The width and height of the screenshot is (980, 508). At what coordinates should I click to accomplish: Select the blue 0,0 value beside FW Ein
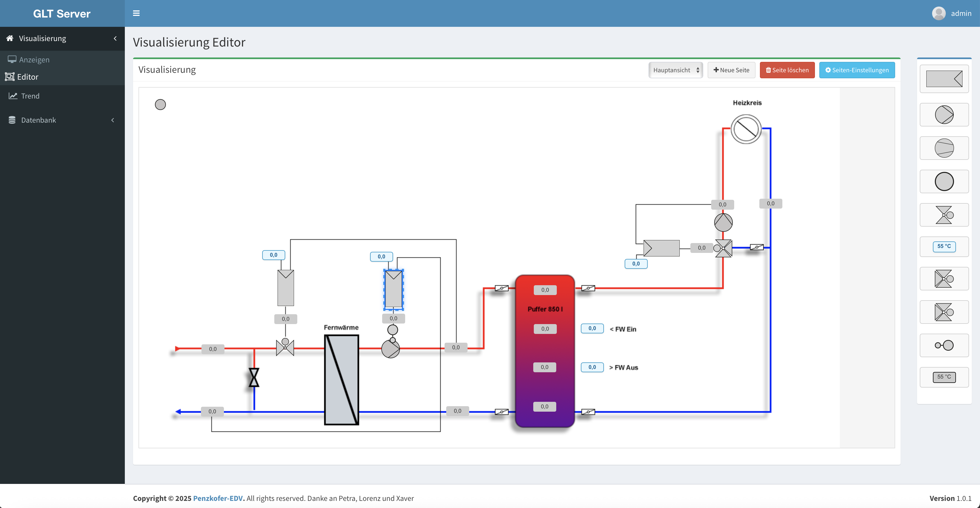pos(592,328)
